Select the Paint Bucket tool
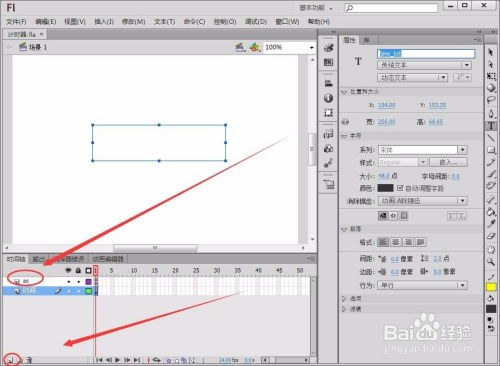 [491, 211]
